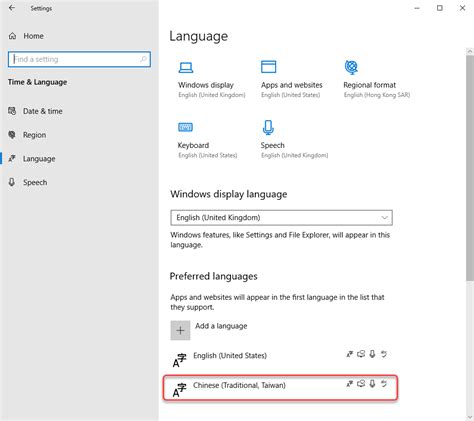Select the Date & time sidebar icon
Screen dimensions: 474x421
tap(12, 111)
